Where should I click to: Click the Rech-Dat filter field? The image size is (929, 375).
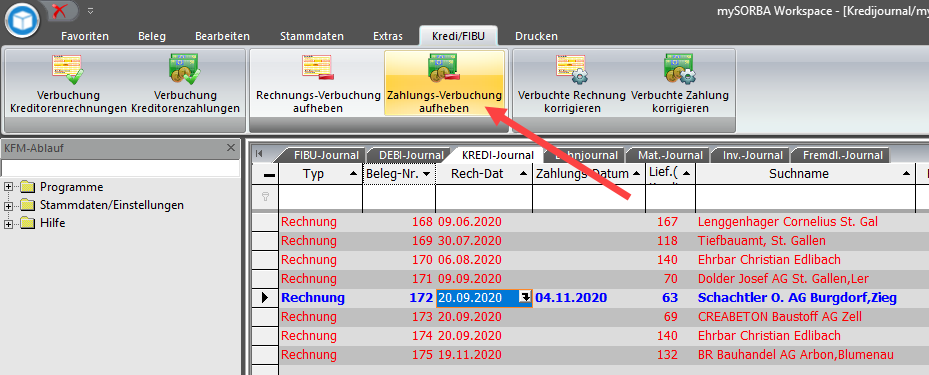point(484,198)
